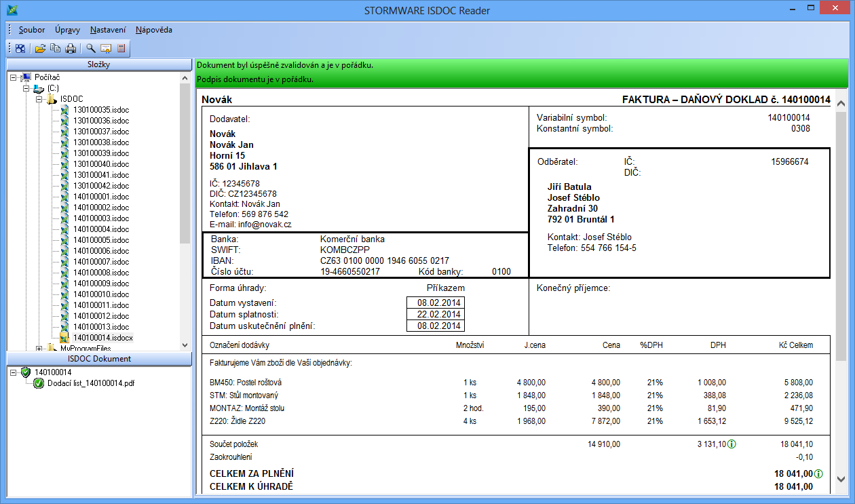855x504 pixels.
Task: Select file 130100041.isdoc
Action: 101,175
